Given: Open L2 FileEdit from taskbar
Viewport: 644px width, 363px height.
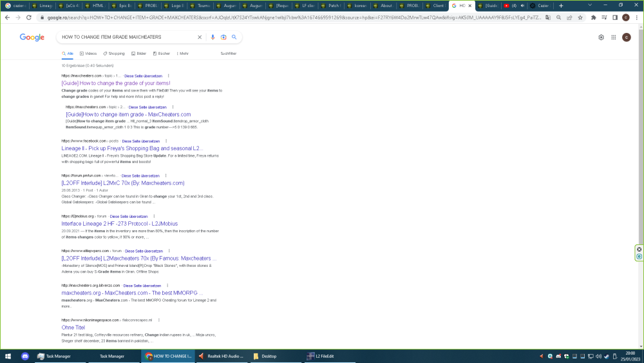Looking at the screenshot, I should tap(330, 357).
